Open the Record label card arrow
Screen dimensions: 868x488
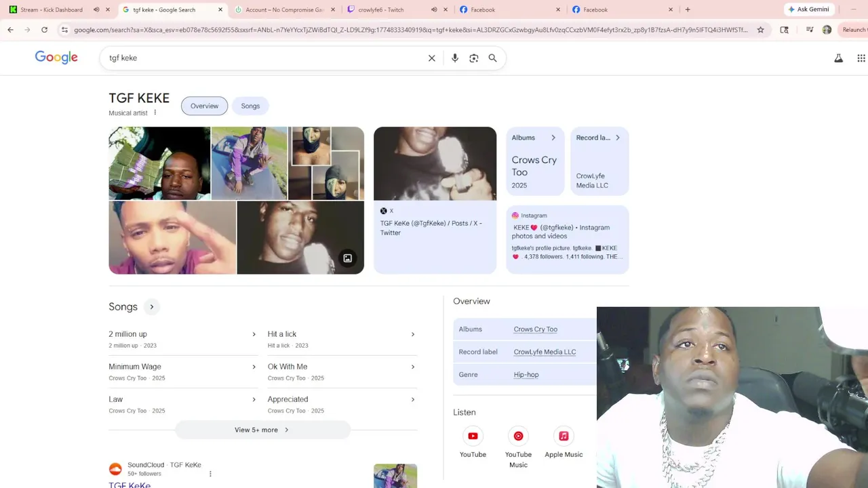coord(617,138)
